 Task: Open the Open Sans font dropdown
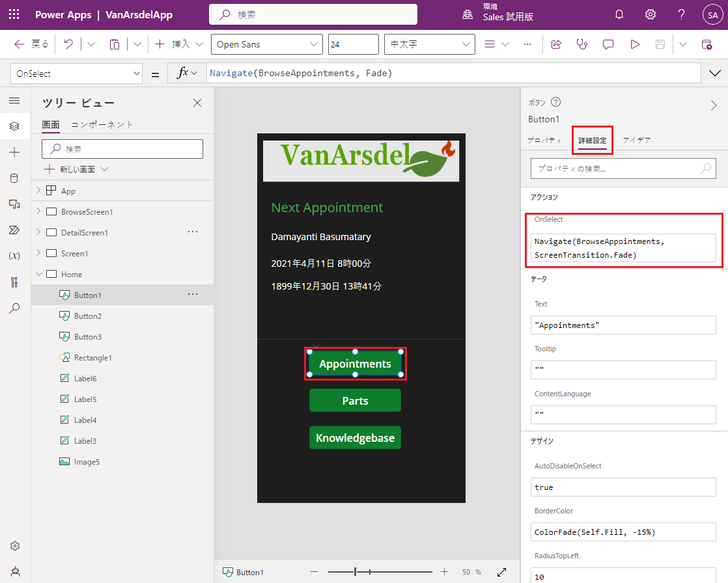(267, 44)
